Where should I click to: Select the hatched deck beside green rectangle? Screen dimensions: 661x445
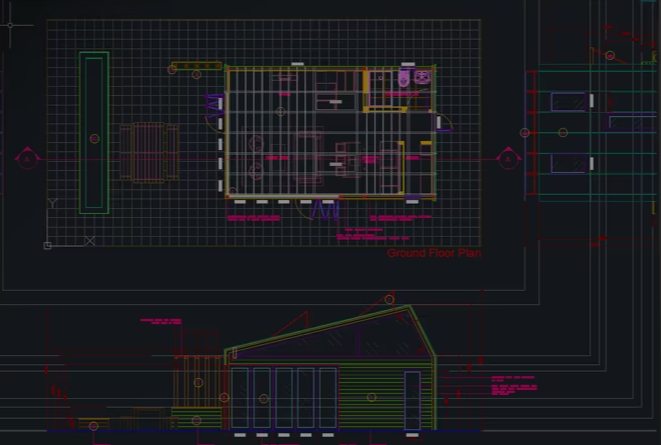point(150,152)
